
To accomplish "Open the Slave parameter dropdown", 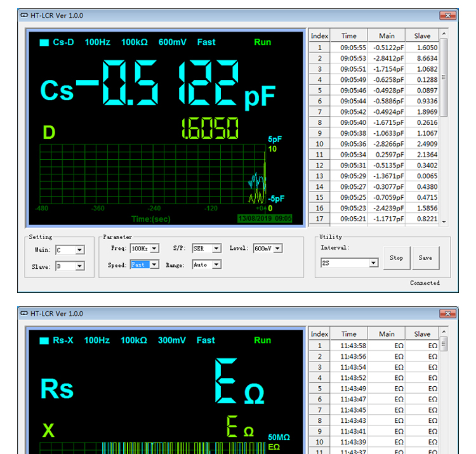I will tap(79, 267).
